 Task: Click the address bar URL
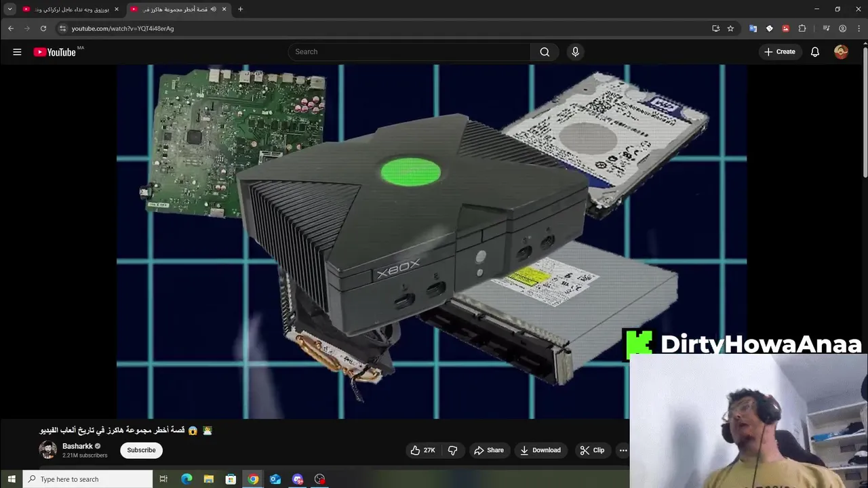tap(123, 28)
